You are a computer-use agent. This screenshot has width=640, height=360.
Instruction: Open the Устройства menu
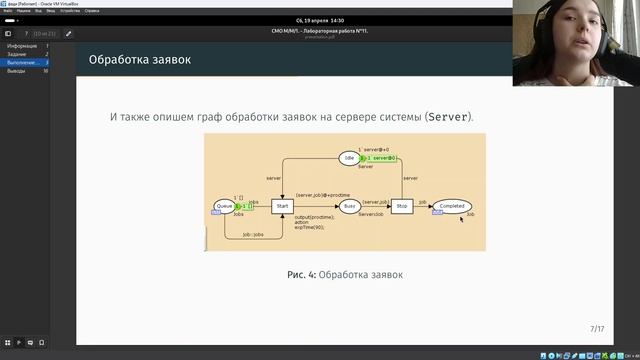point(70,11)
